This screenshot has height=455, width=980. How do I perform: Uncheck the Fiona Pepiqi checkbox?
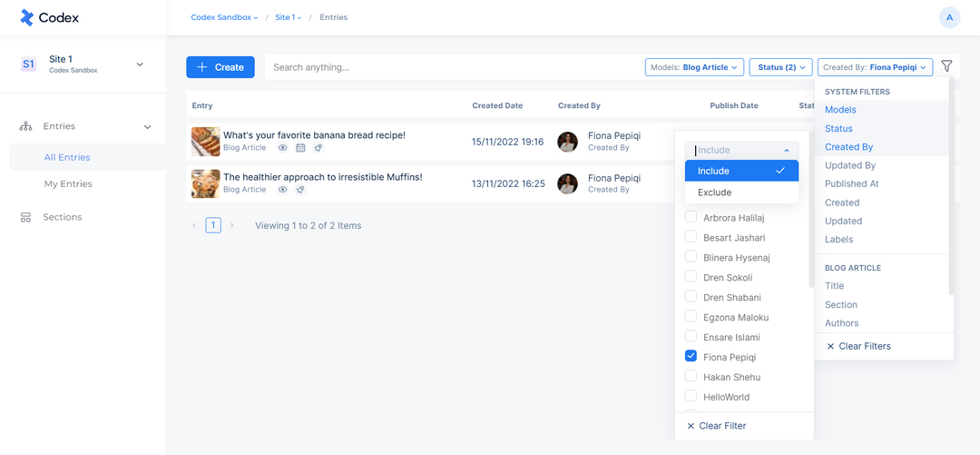tap(691, 356)
